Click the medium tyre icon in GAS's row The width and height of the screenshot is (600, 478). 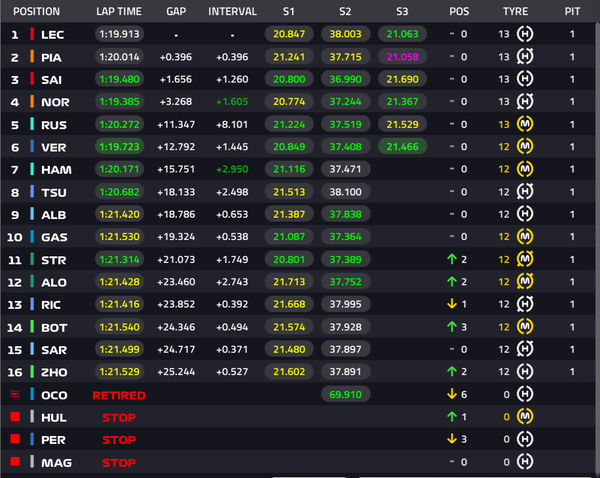click(525, 237)
